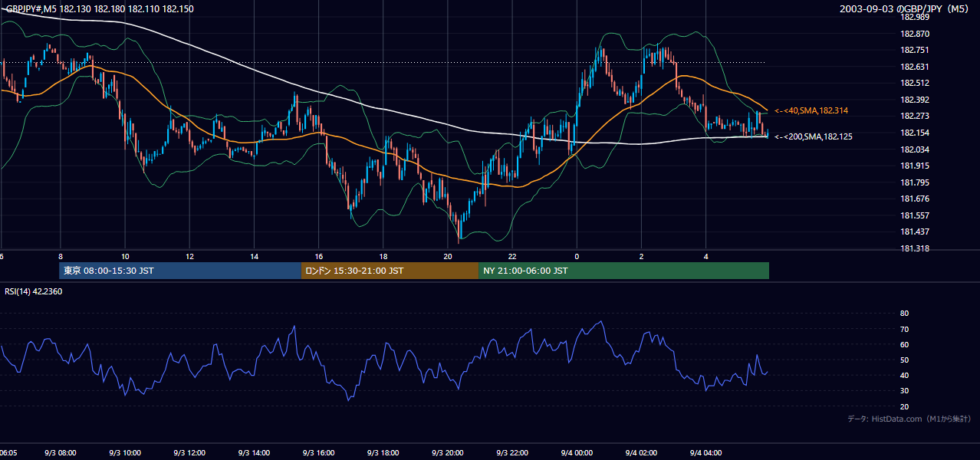The height and width of the screenshot is (460, 980).
Task: Click hour tick 18 under price chart
Action: pos(383,257)
